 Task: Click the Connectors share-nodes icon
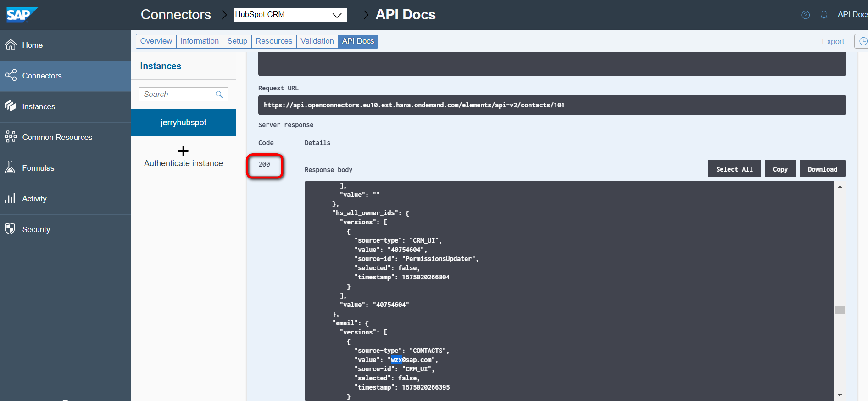click(11, 75)
